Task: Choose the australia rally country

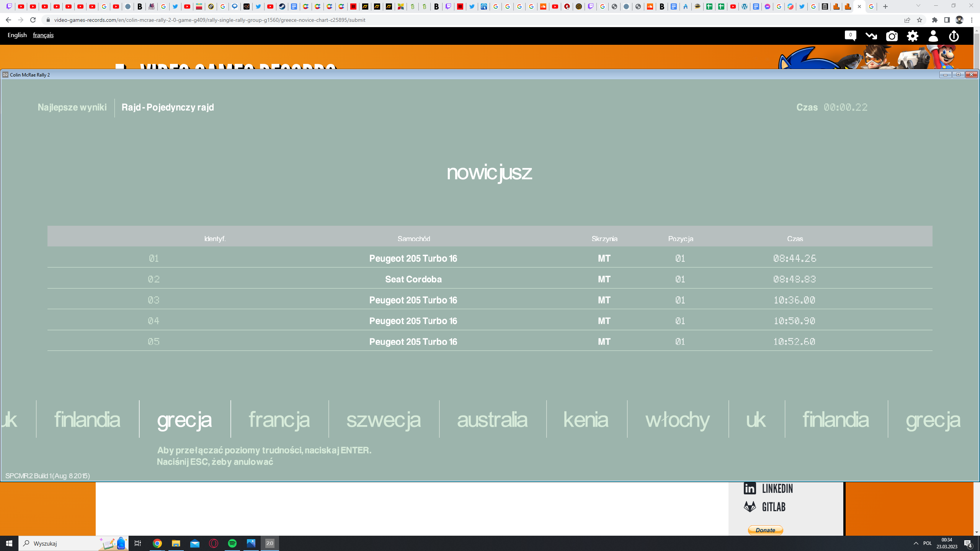Action: 492,419
